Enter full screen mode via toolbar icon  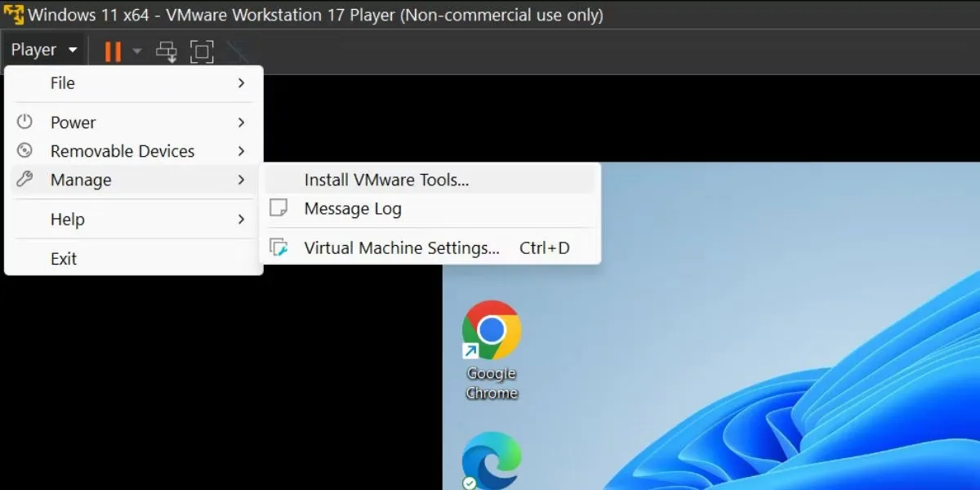coord(201,51)
